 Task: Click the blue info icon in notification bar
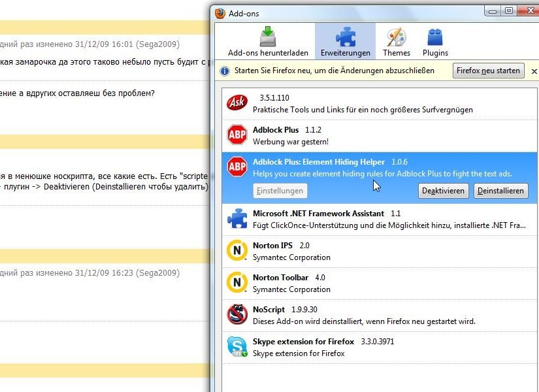225,71
